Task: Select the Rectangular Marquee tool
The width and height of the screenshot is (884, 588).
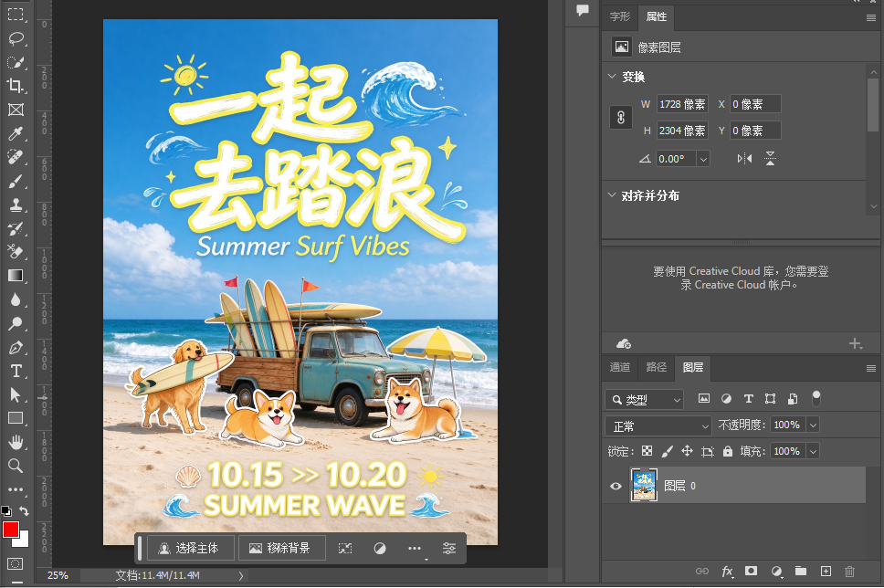Action: tap(16, 14)
